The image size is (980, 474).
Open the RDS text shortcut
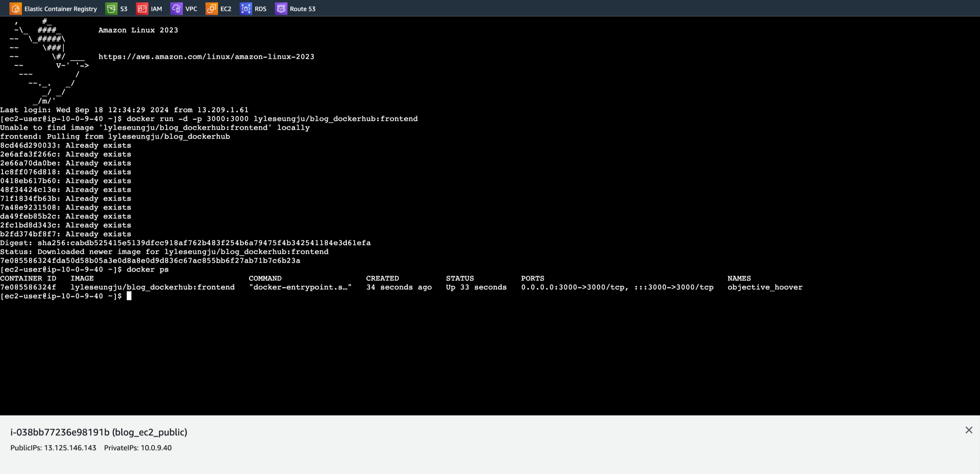tap(260, 9)
